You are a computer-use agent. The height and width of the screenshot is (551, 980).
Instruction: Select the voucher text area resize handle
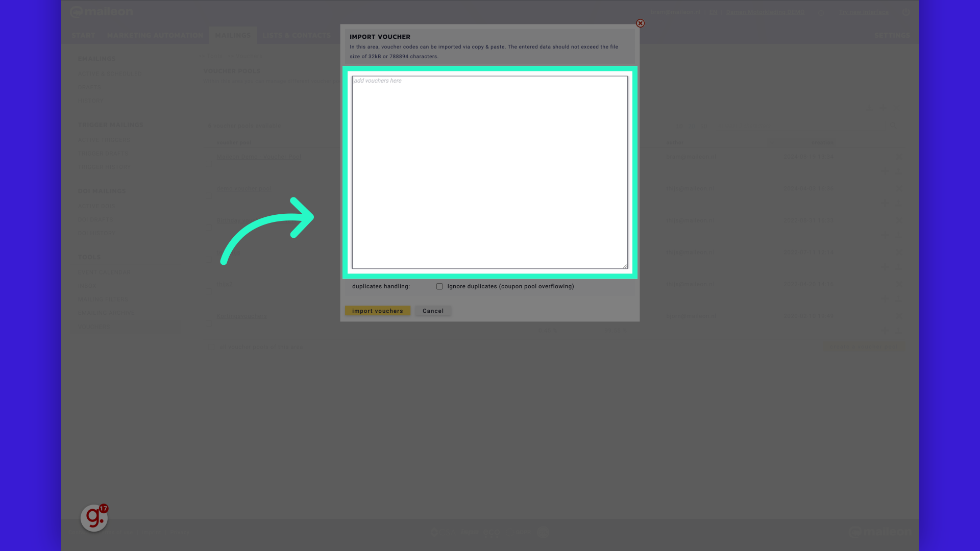click(625, 266)
